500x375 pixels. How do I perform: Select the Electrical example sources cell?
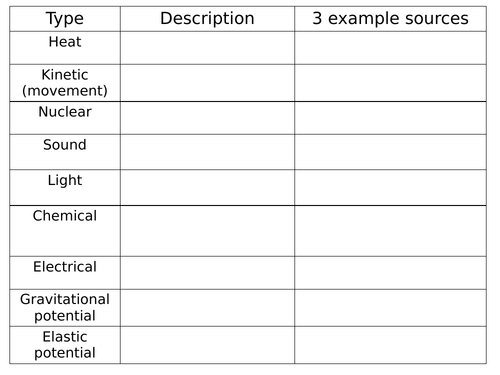390,273
